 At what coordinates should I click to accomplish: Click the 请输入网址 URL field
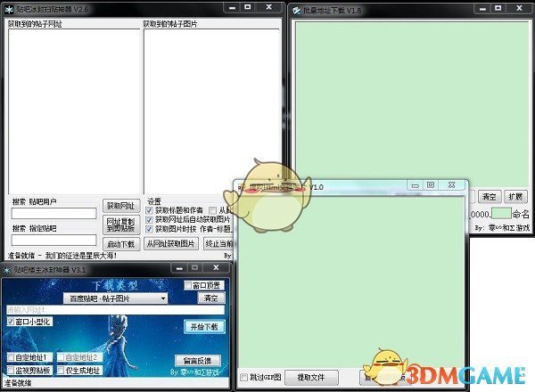[115, 310]
